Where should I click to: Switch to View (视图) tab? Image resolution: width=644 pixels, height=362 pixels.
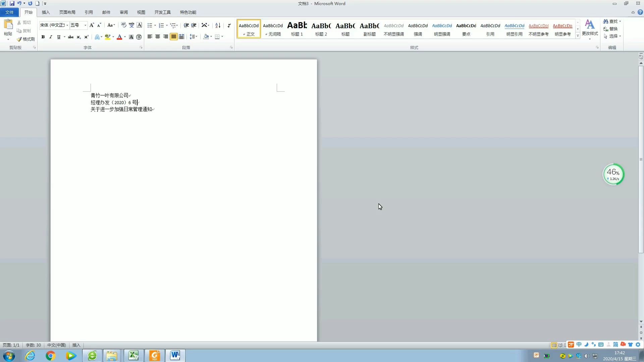click(141, 12)
